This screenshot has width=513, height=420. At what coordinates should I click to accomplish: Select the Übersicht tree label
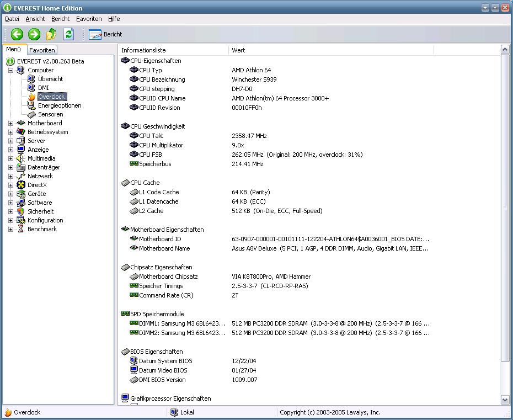click(x=50, y=79)
